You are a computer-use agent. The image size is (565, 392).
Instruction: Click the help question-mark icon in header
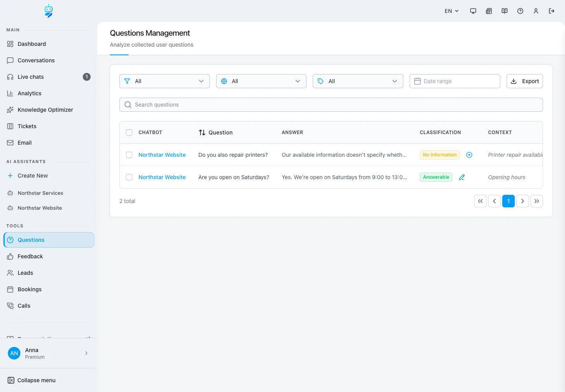[x=520, y=11]
